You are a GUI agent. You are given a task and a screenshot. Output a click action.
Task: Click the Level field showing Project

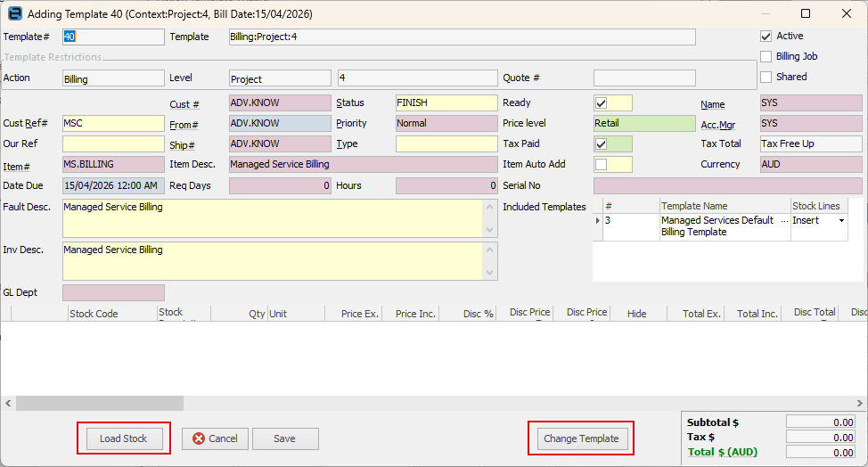click(280, 78)
